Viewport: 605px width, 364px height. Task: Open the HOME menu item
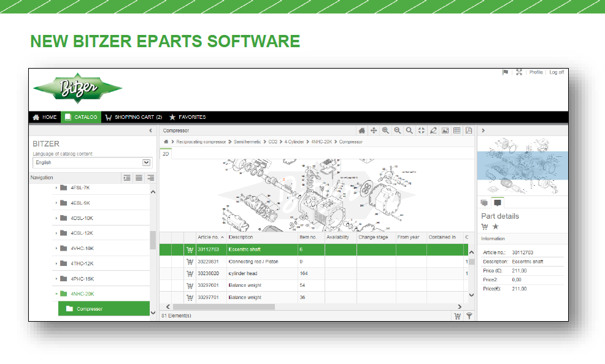coord(45,117)
